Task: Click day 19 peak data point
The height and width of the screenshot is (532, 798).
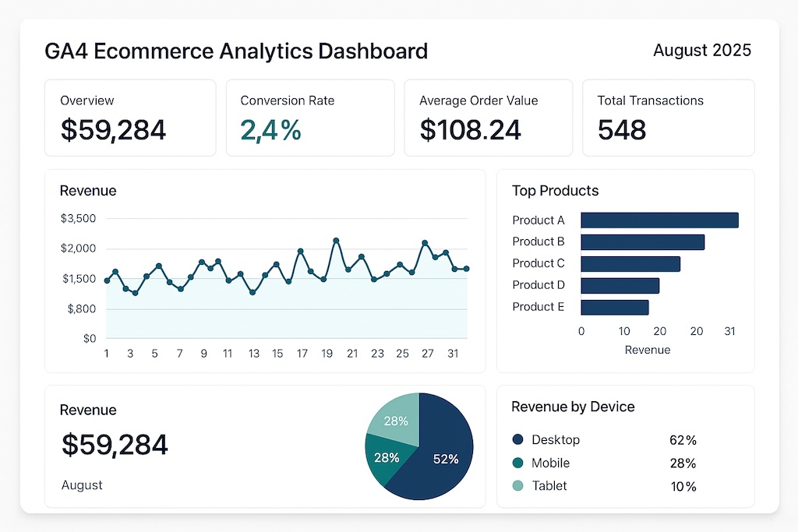Action: [x=336, y=241]
